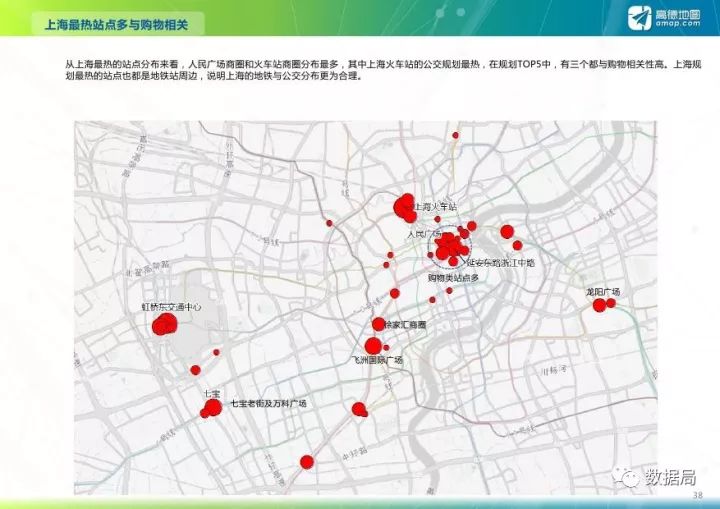This screenshot has width=720, height=509.
Task: Click the 飞洲国际广场 label
Action: [x=377, y=360]
